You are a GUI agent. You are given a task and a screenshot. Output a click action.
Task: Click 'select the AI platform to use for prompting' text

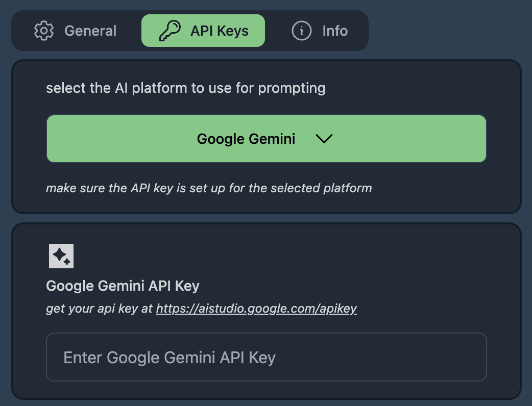tap(186, 88)
